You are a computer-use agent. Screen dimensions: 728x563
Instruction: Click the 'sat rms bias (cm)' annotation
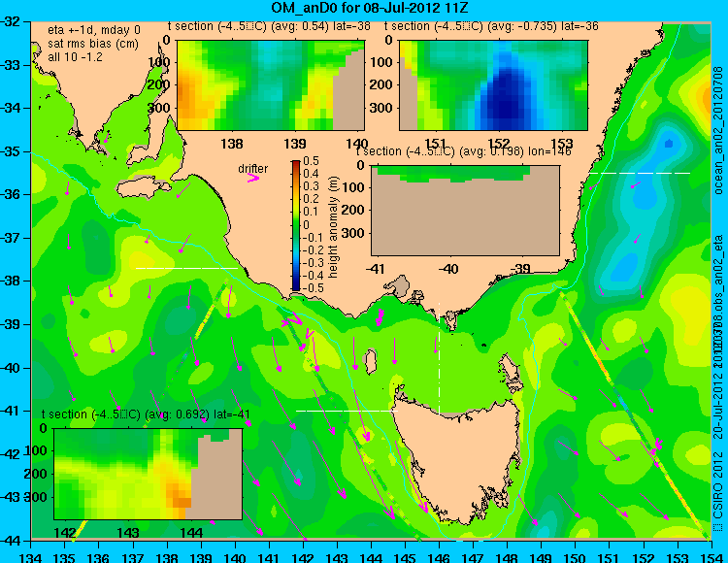(x=93, y=44)
